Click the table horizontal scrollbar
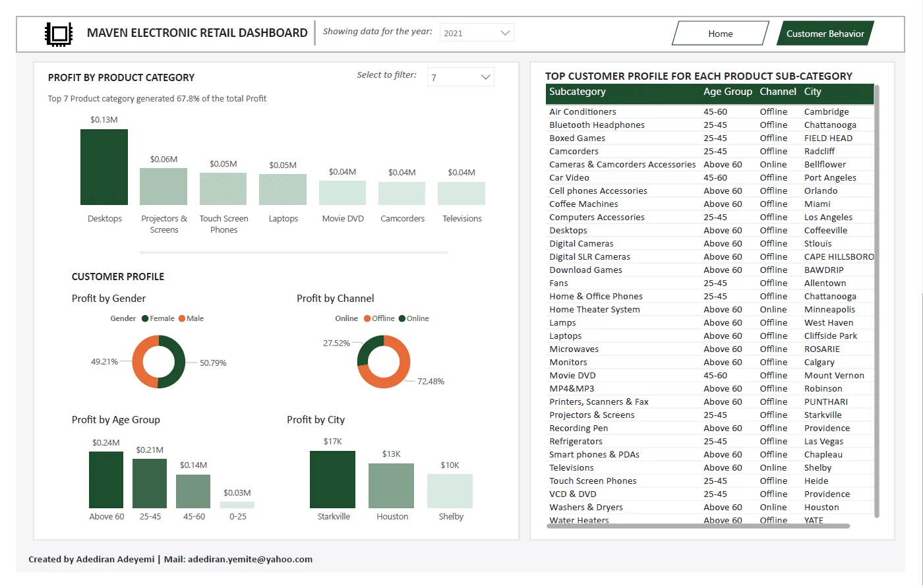Image resolution: width=923 pixels, height=588 pixels. [698, 526]
